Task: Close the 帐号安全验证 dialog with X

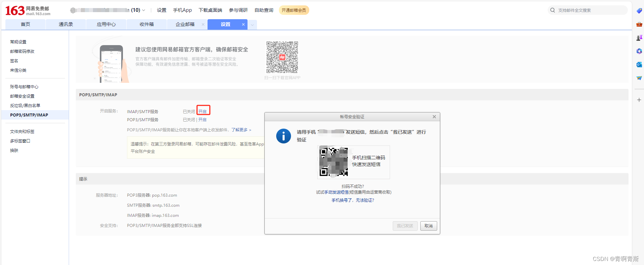Action: coord(434,117)
